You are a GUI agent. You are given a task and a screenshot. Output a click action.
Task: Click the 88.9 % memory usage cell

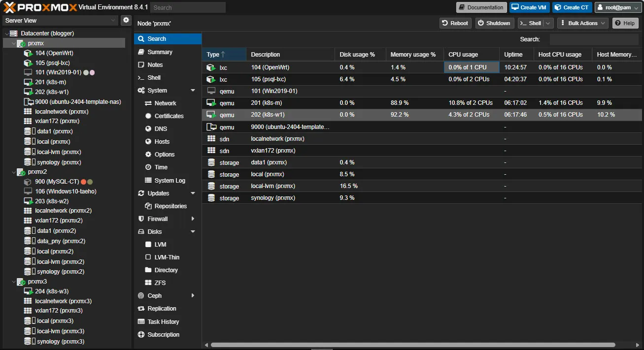414,103
